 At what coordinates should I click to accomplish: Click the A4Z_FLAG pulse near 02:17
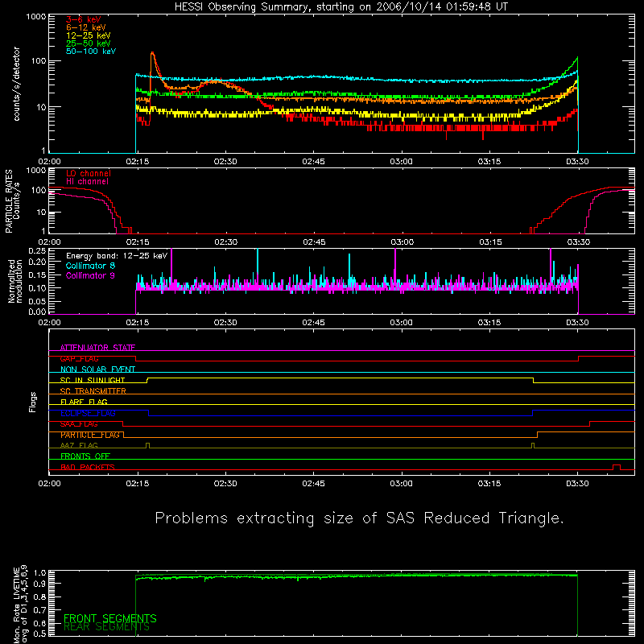pyautogui.click(x=148, y=446)
